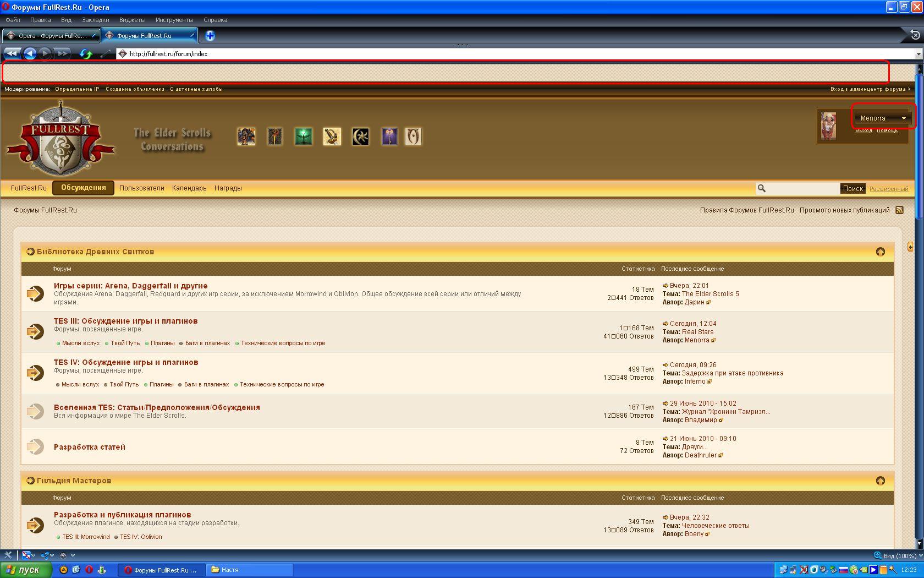Click the wand icon beside reload
Viewport: 924px width, 578px height.
[x=106, y=54]
